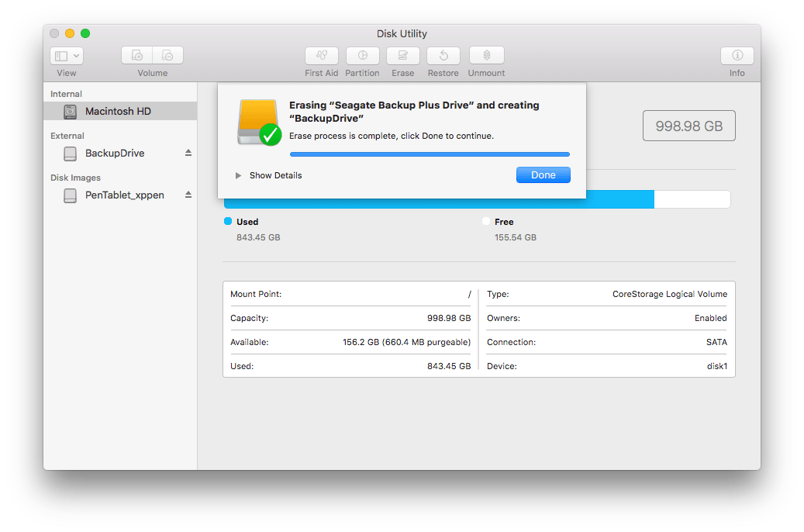804x532 pixels.
Task: Click the remove Volume icon
Action: (x=167, y=55)
